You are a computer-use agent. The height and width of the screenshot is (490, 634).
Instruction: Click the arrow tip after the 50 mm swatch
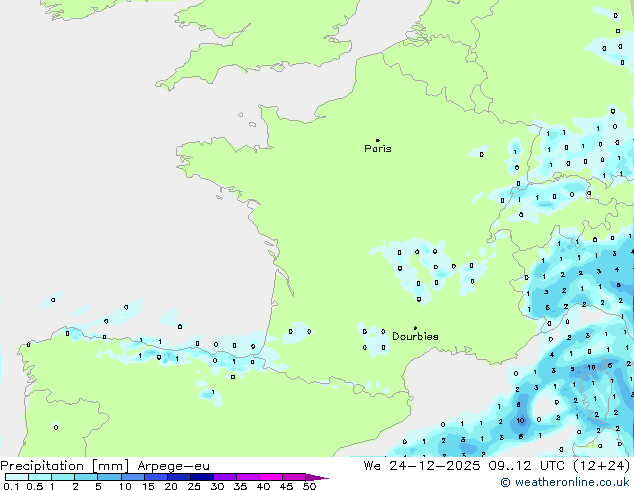click(x=317, y=477)
